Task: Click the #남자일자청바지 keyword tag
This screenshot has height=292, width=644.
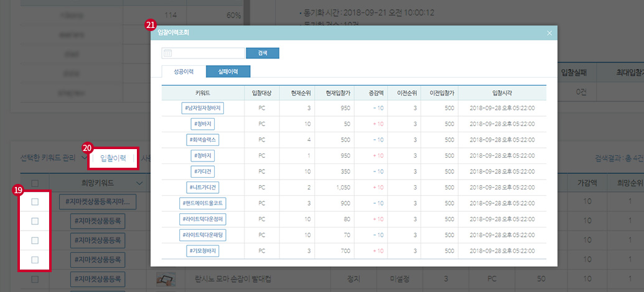Action: (x=203, y=108)
